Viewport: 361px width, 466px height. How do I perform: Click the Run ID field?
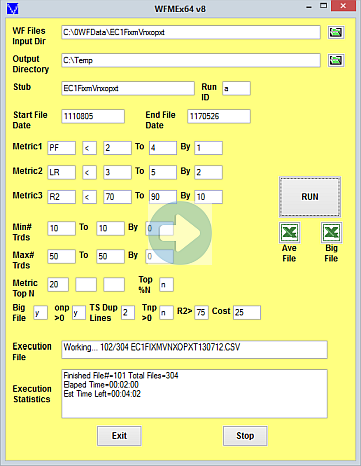tap(236, 88)
